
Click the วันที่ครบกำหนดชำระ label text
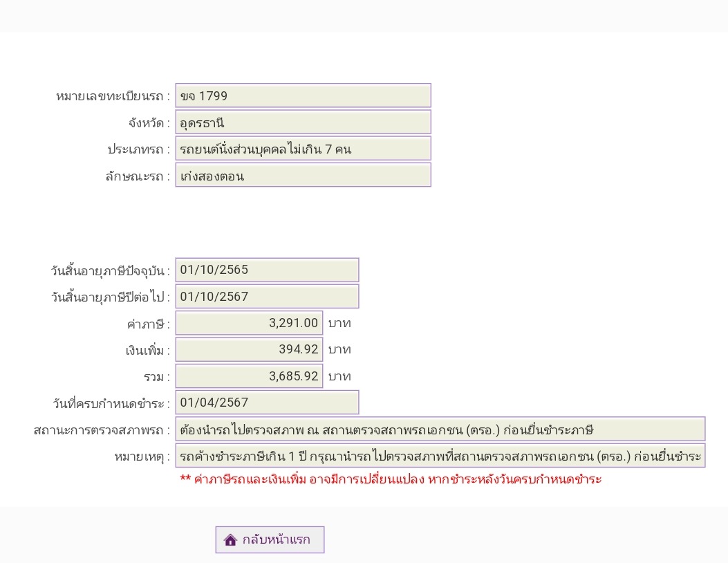pos(111,403)
